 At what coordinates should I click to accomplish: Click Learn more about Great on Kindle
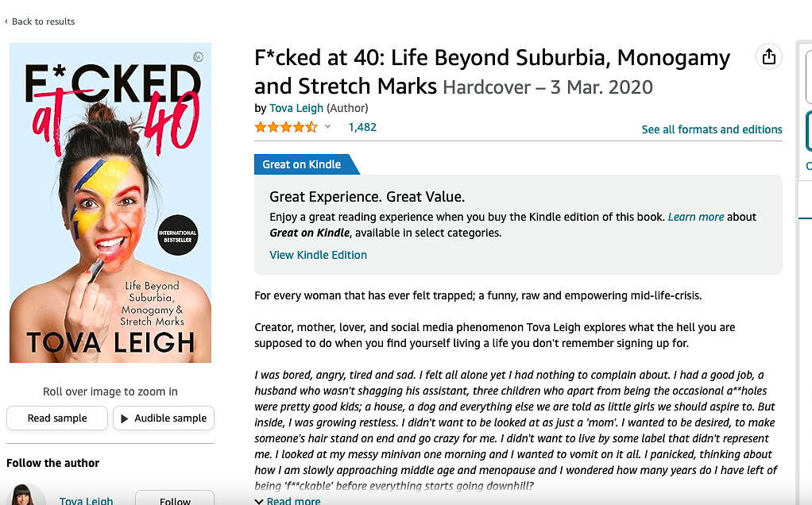pos(695,217)
